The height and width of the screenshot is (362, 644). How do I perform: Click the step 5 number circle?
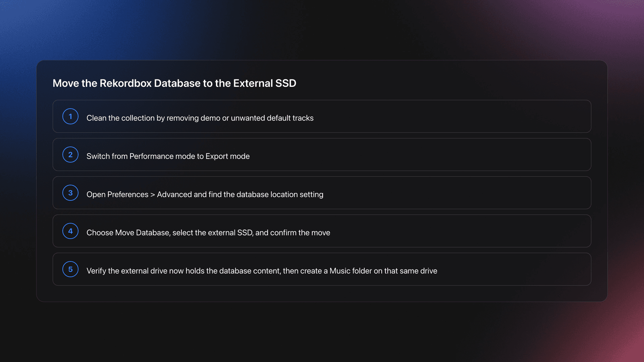(x=70, y=269)
